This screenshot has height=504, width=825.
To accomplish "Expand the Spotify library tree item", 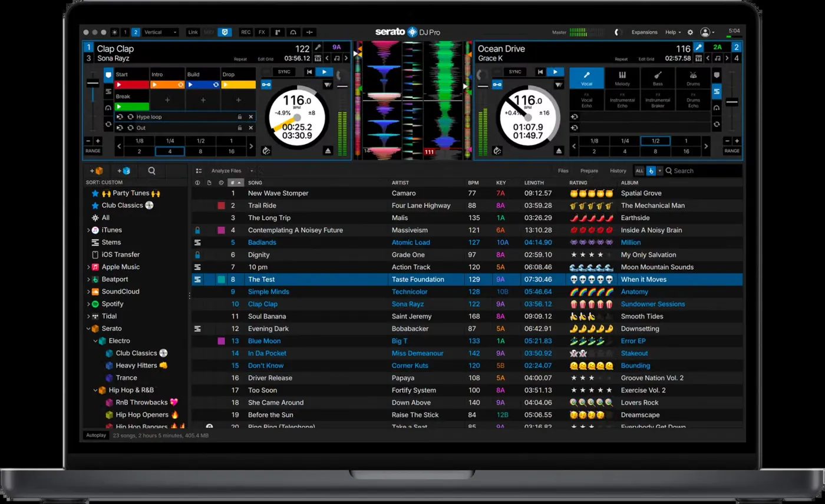I will 88,304.
